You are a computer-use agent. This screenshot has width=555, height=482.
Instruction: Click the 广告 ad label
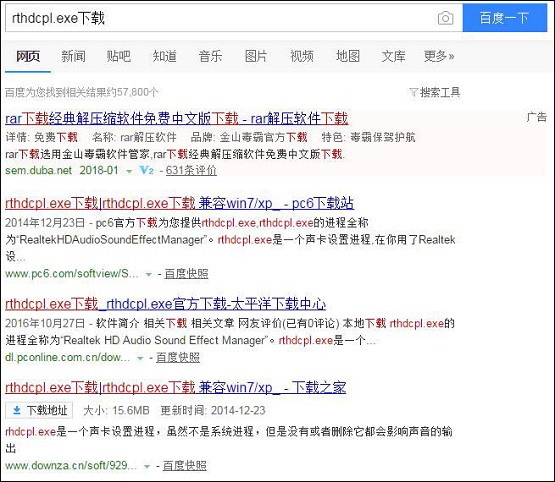tap(537, 117)
